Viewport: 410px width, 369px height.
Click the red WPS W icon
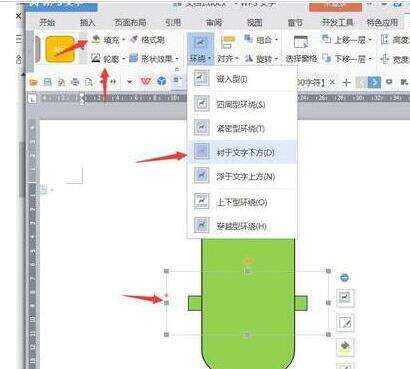pos(145,81)
